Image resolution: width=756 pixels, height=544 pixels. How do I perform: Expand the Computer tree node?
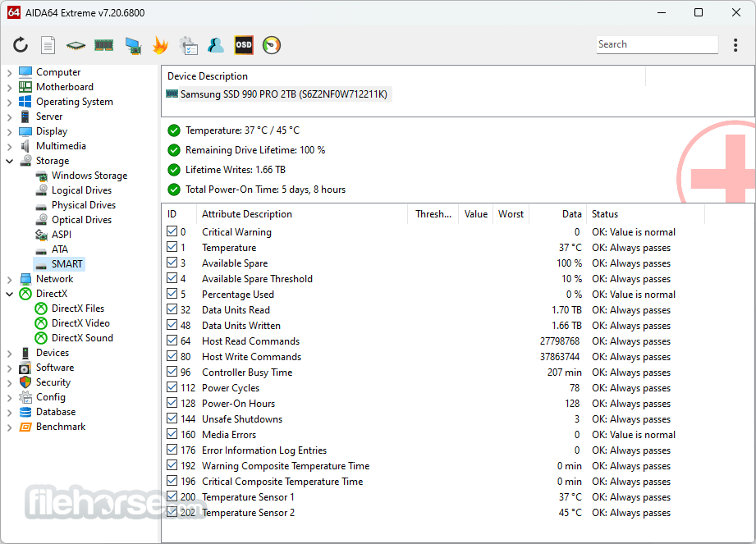click(x=10, y=73)
